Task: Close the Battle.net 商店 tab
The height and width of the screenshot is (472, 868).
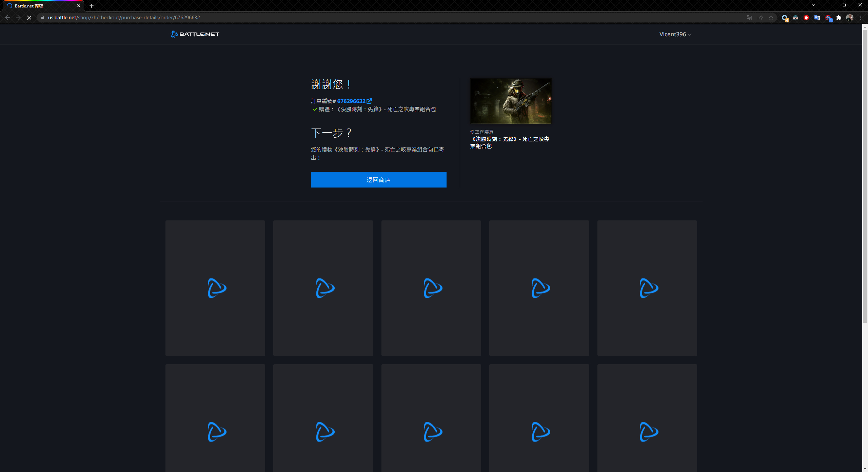Action: coord(79,6)
